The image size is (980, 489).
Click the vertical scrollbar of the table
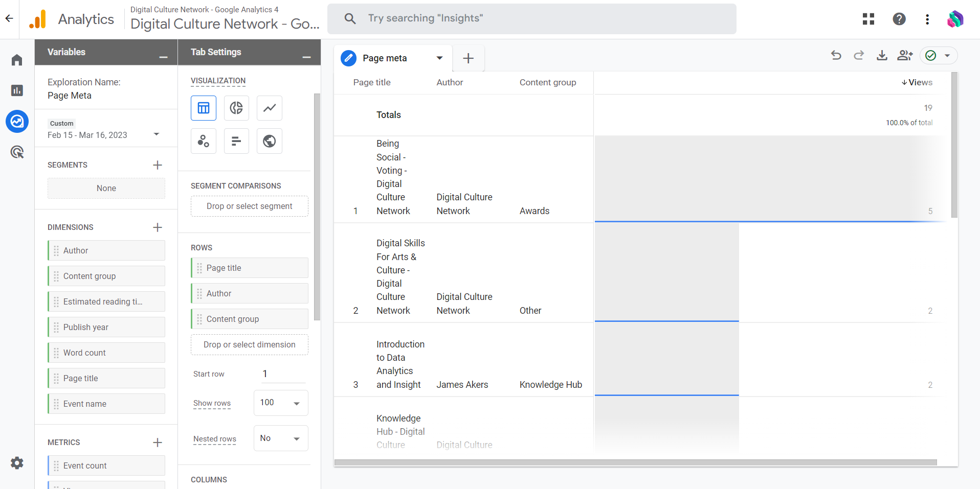point(954,145)
